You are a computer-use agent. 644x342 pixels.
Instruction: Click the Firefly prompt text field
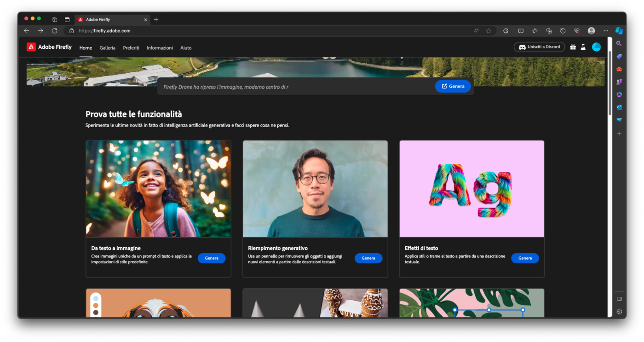(x=294, y=87)
